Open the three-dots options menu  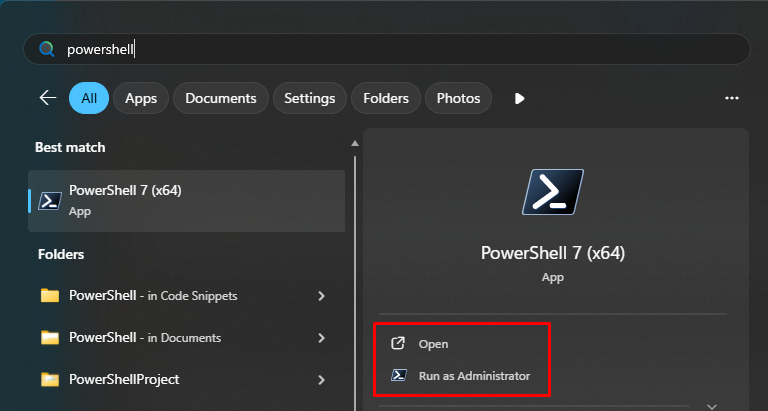click(732, 98)
